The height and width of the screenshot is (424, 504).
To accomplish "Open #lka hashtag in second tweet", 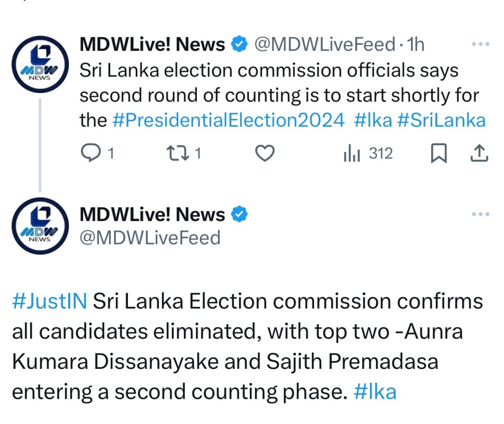I will 375,391.
